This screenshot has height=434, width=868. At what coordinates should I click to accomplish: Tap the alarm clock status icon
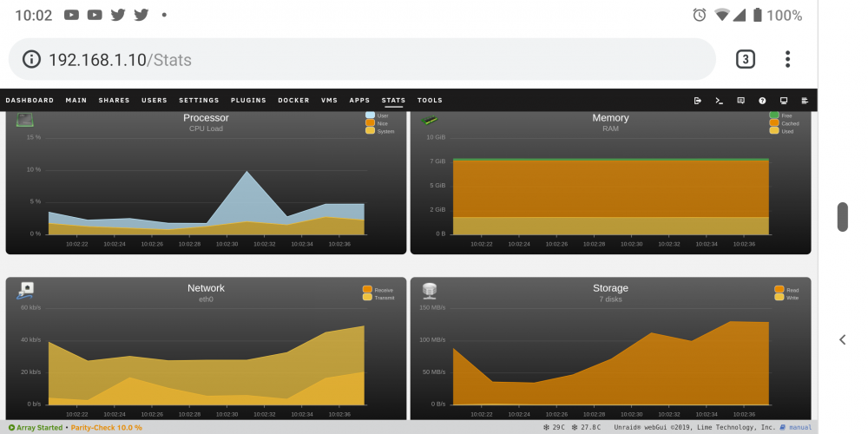click(x=699, y=15)
